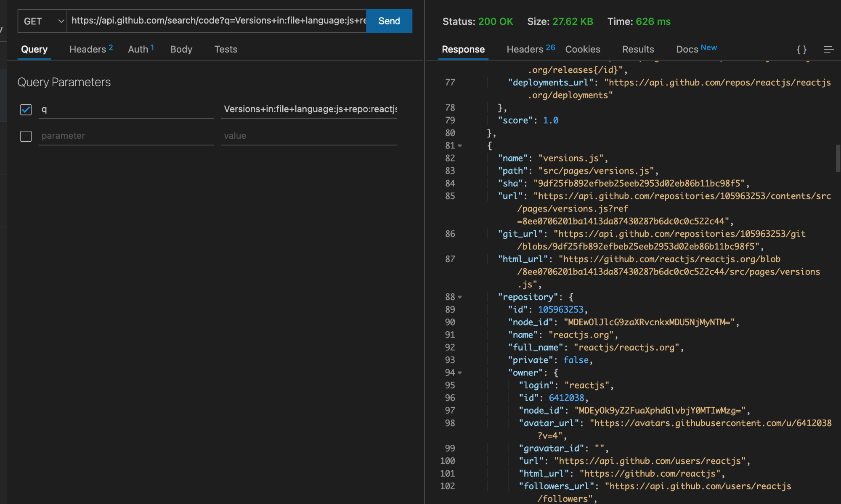This screenshot has height=504, width=841.
Task: Open the request Headers tab
Action: 91,50
